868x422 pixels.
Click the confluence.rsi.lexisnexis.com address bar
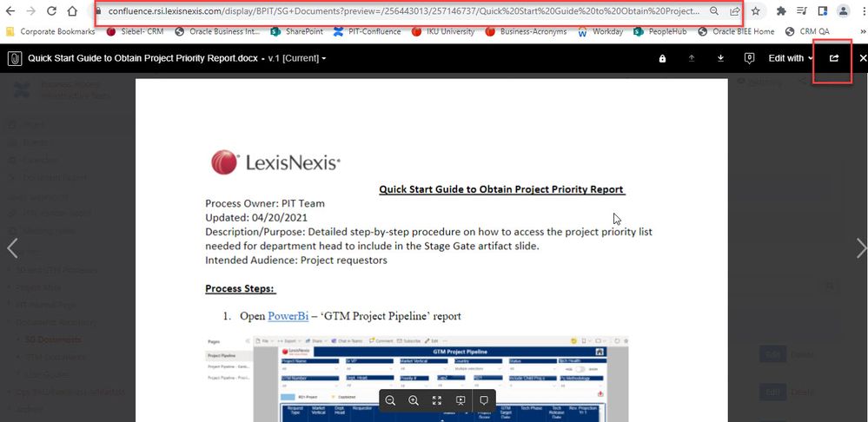[404, 11]
